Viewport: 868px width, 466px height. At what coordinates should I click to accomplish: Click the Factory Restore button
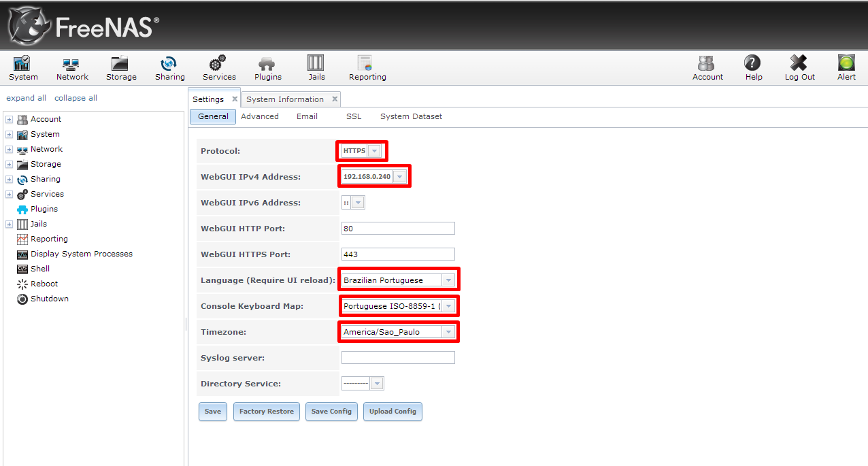click(x=267, y=412)
